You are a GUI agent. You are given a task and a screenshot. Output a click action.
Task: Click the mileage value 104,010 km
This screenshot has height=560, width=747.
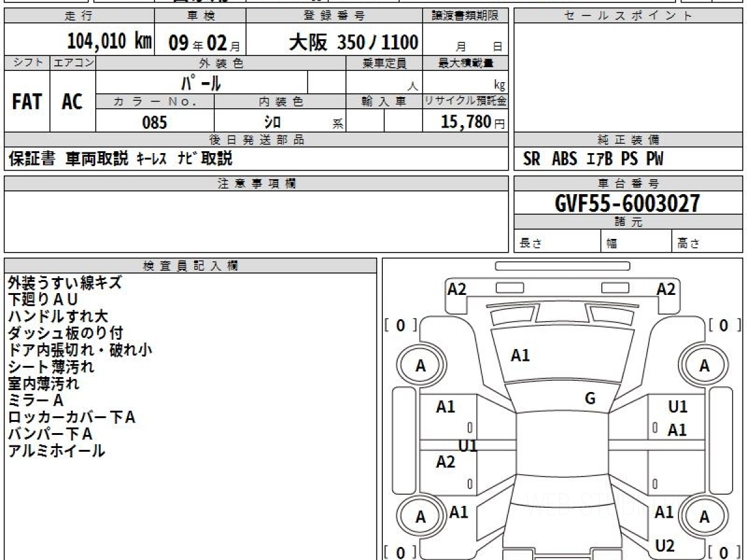110,42
